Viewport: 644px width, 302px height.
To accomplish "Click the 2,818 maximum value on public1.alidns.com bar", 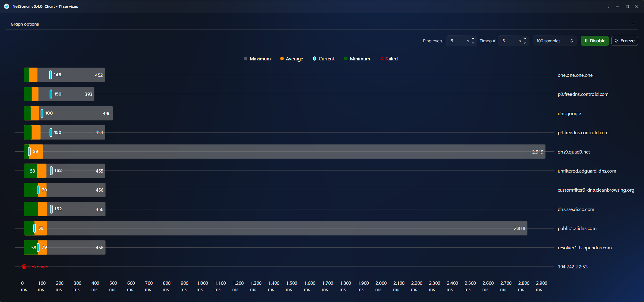I will tap(519, 228).
